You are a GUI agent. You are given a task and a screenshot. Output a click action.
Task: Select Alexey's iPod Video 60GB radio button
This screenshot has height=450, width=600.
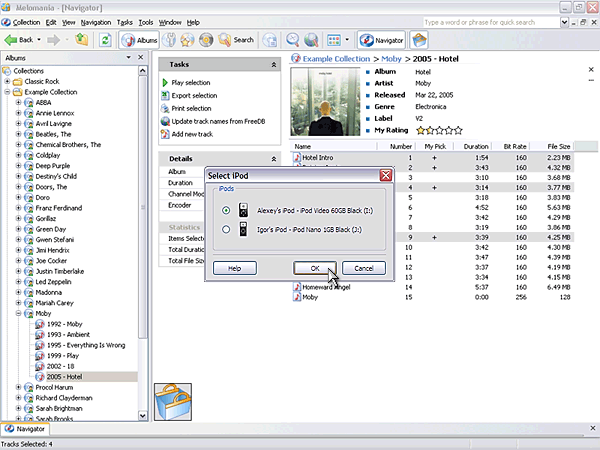(226, 210)
